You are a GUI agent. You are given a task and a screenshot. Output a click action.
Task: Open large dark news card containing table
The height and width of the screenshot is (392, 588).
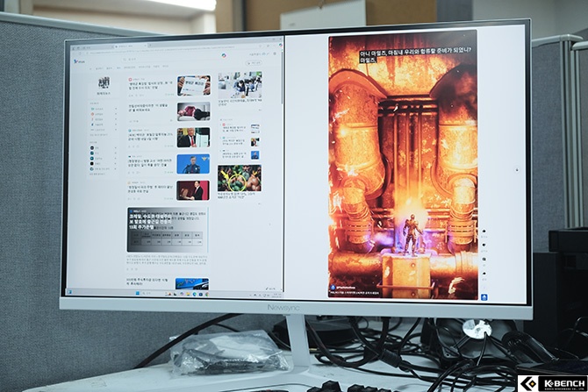(x=168, y=230)
